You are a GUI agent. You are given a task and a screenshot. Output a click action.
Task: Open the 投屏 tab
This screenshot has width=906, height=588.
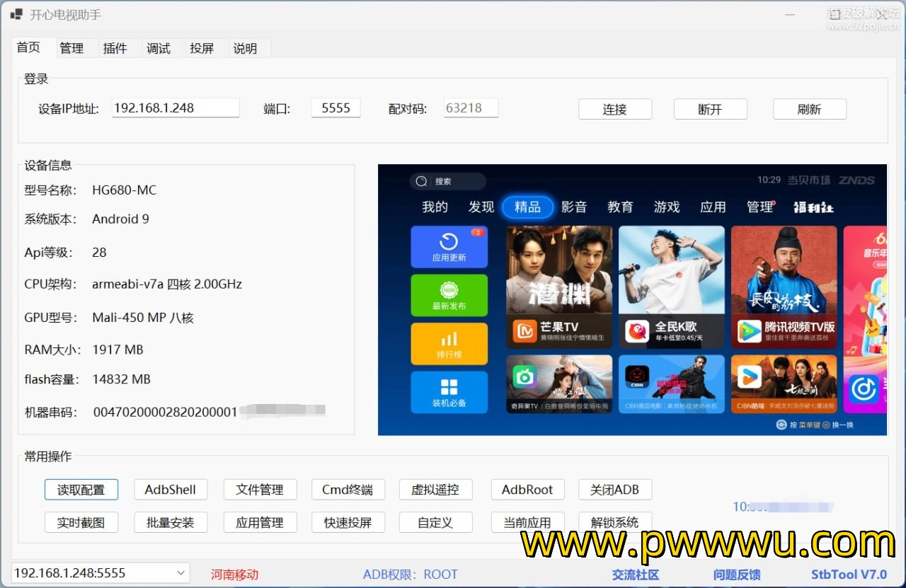[202, 48]
